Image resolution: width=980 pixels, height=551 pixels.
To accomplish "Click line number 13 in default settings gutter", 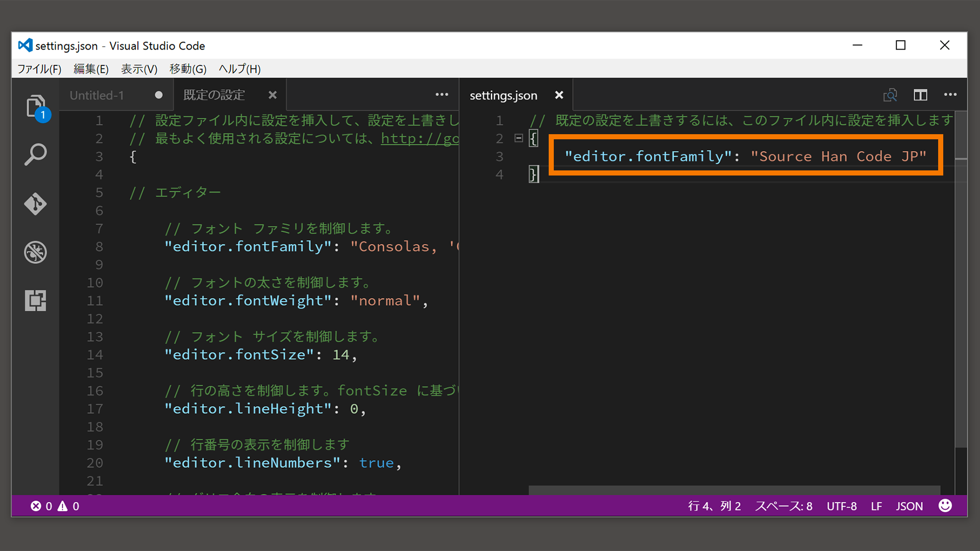I will (95, 337).
